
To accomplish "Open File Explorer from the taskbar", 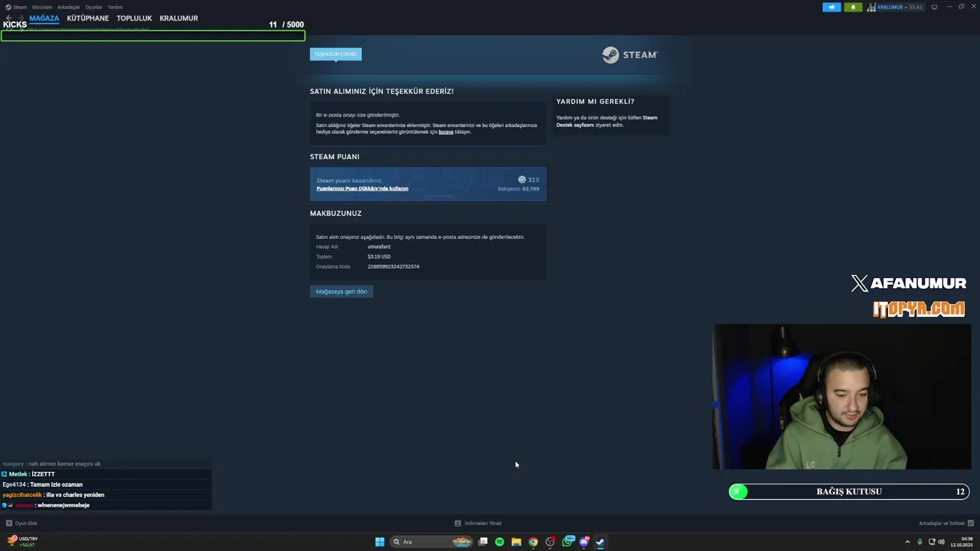I will point(516,542).
